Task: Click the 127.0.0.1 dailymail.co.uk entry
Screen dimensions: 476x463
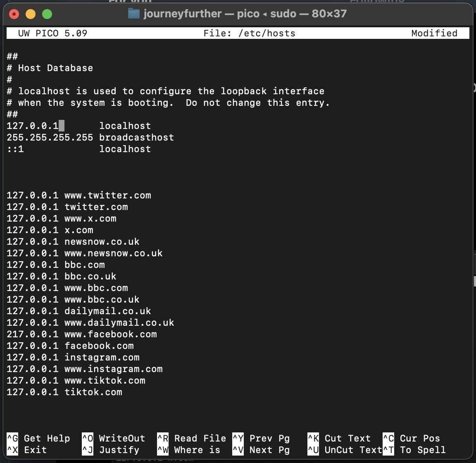Action: (x=79, y=311)
